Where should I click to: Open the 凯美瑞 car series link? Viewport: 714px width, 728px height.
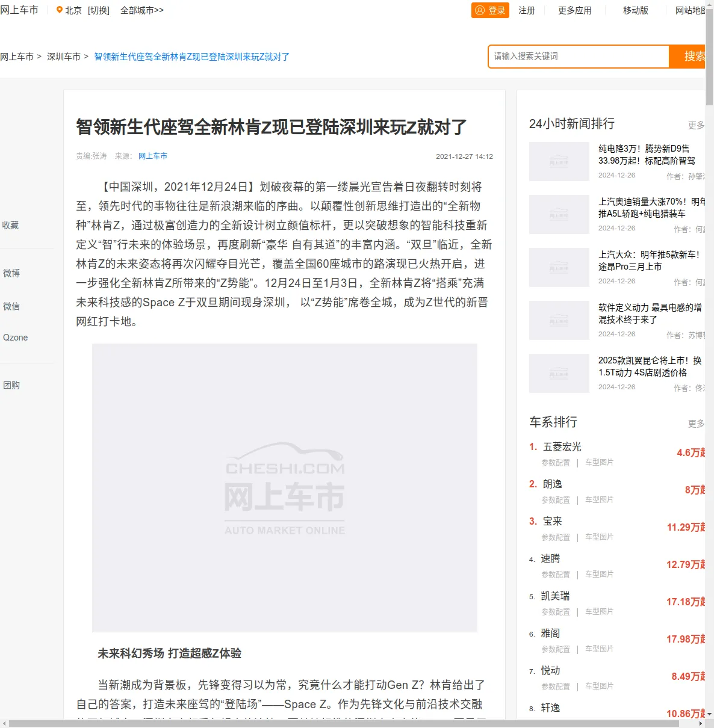pos(555,596)
